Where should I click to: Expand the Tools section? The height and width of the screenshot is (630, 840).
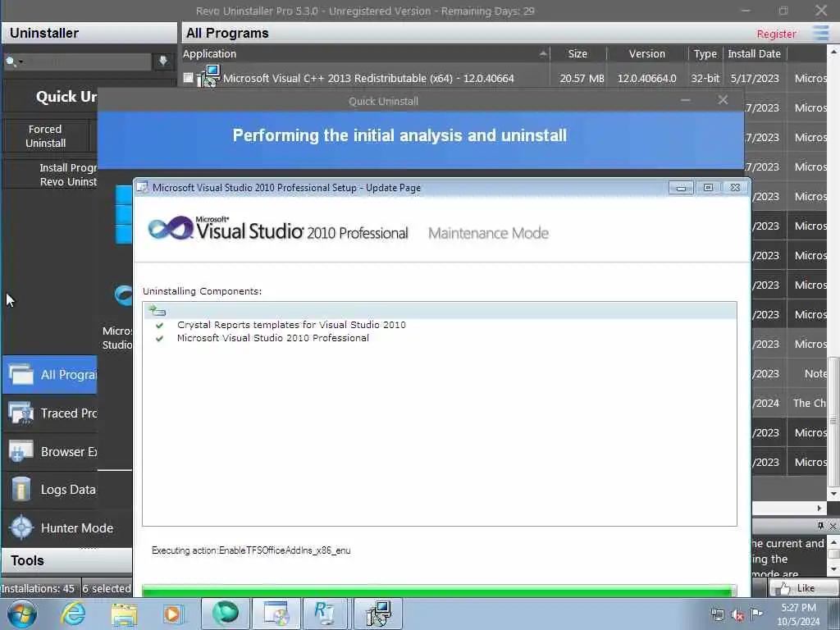(67, 560)
